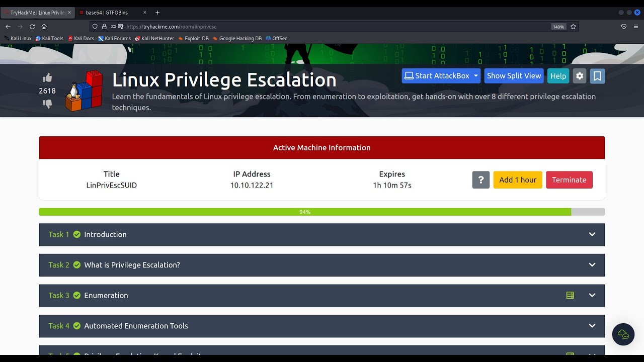The height and width of the screenshot is (362, 644).
Task: Open the Kali NetHunter bookmark
Action: click(x=154, y=38)
